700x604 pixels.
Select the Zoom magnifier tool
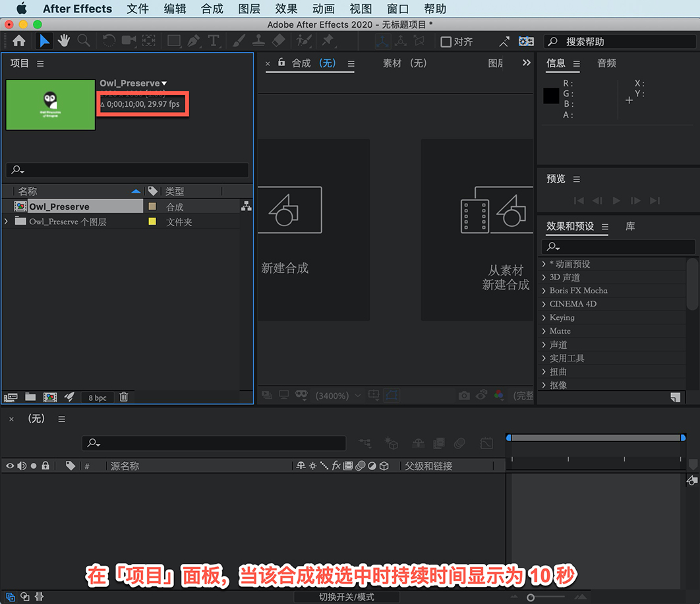coord(84,41)
